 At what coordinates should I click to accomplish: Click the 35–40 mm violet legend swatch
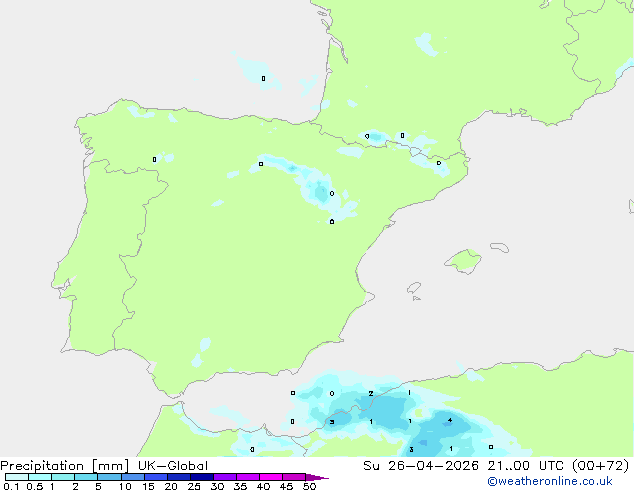point(247,477)
